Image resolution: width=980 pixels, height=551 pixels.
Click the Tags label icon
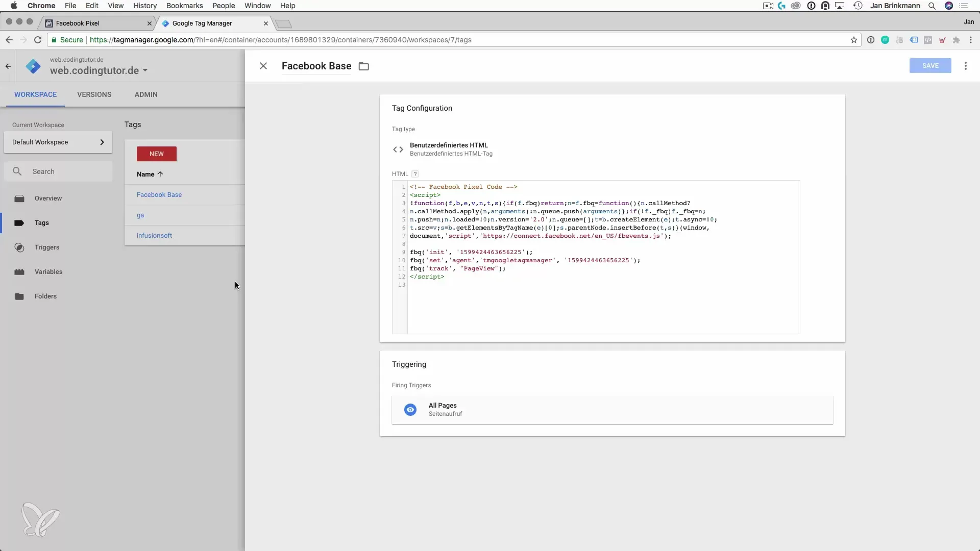[19, 223]
